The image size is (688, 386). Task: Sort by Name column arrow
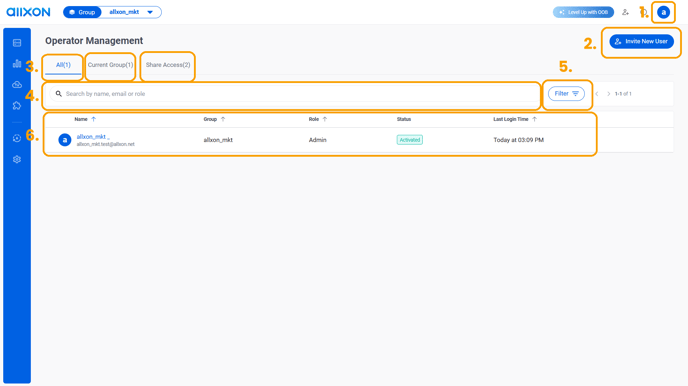93,119
